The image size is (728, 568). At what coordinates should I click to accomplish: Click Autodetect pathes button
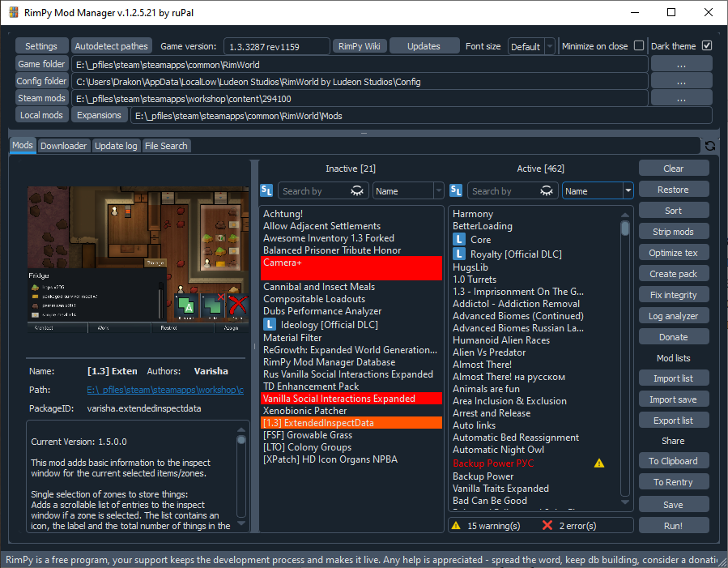[x=112, y=46]
